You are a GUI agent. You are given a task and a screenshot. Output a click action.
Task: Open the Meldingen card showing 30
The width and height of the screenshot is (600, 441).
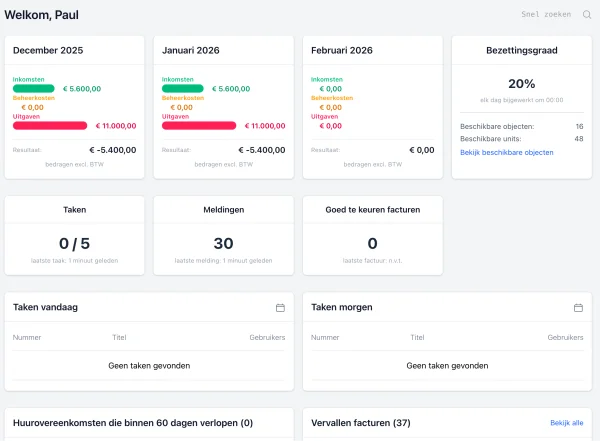tap(223, 235)
